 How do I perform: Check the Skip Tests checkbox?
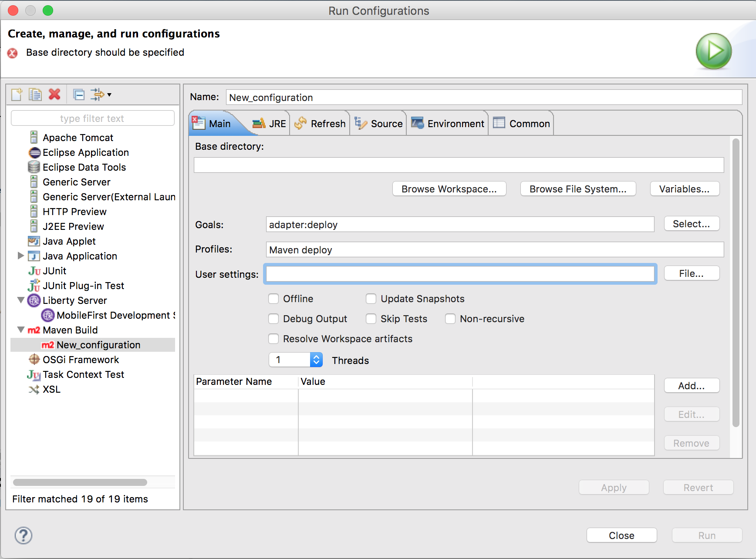click(x=371, y=319)
